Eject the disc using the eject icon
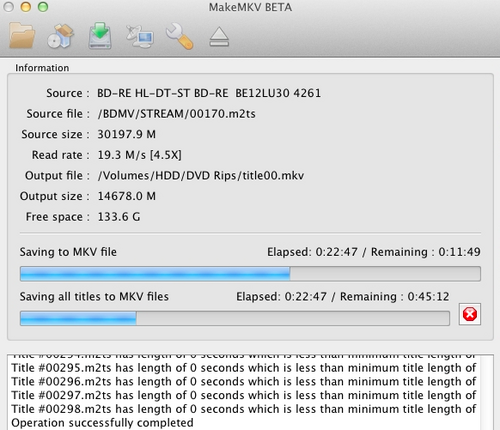This screenshot has height=430, width=500. point(219,37)
